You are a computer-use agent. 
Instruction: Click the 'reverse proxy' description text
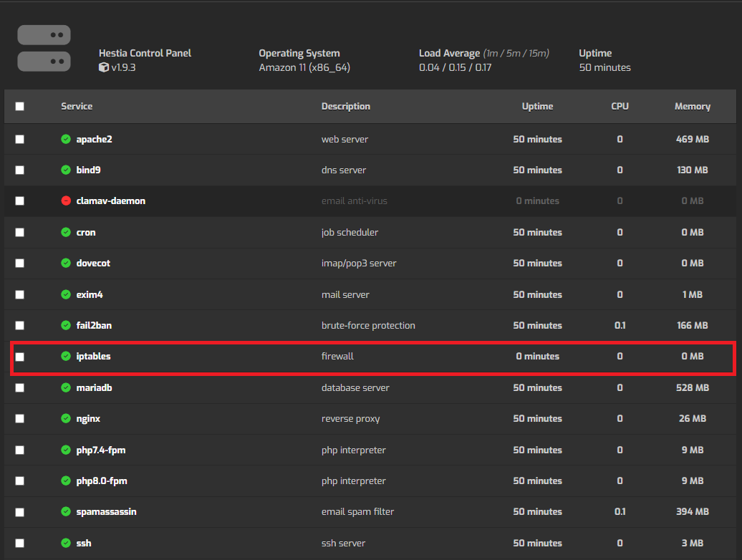pyautogui.click(x=351, y=419)
